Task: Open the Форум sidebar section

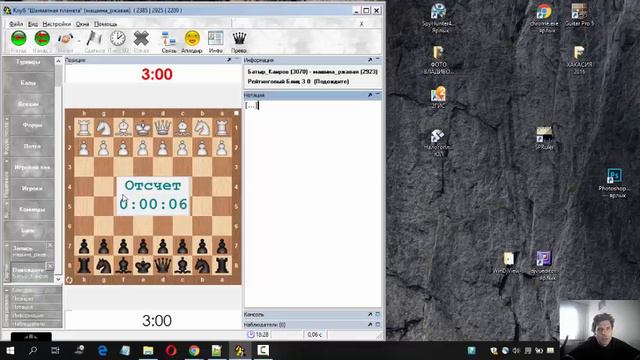Action: click(x=32, y=125)
